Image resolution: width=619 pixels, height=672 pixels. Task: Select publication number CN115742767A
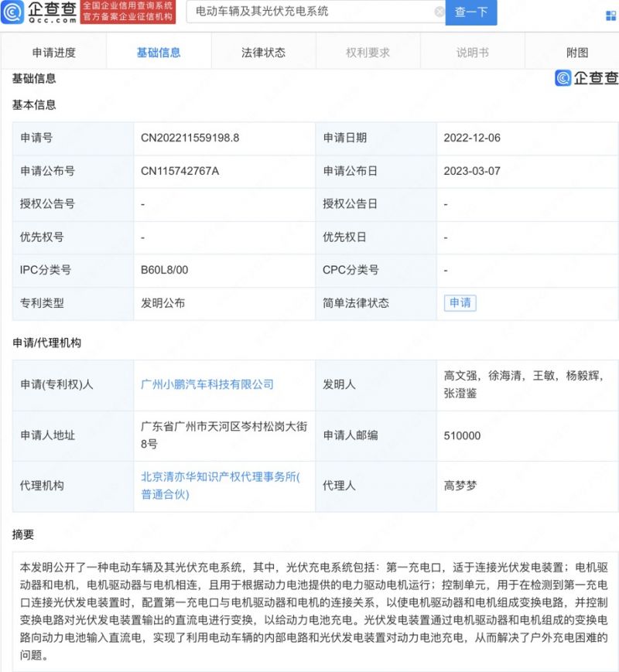[180, 171]
